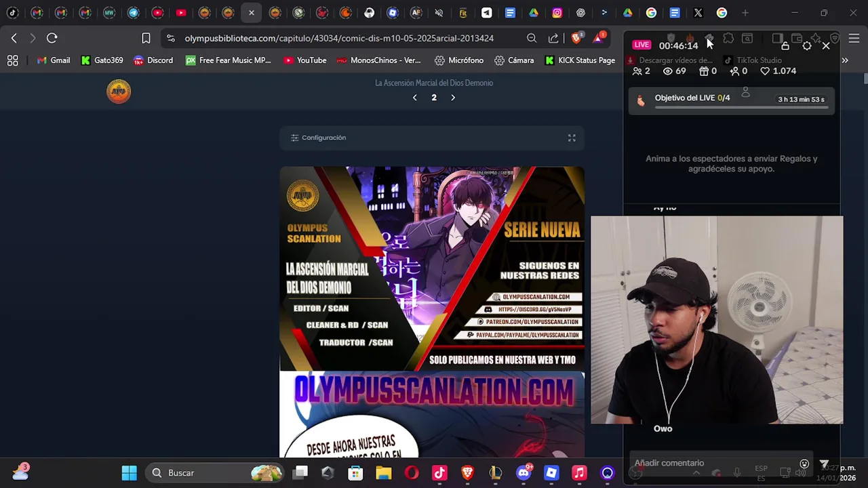The image size is (868, 488).
Task: Open a new browser tab
Action: pos(745,13)
